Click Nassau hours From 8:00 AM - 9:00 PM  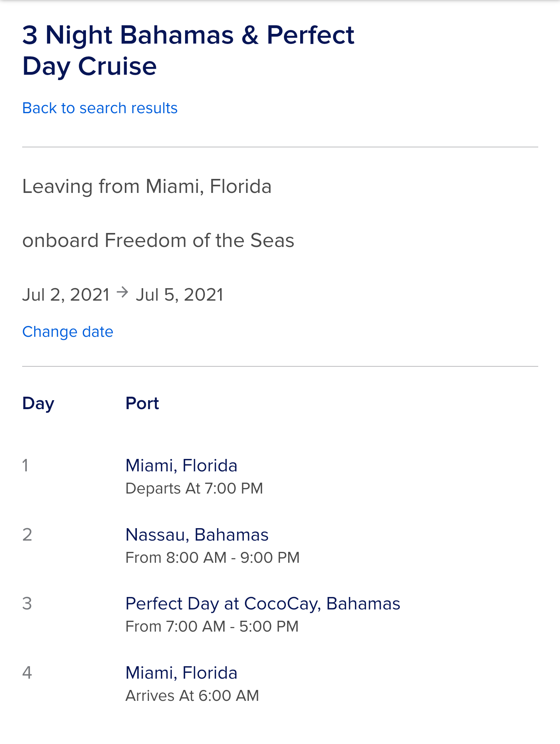tap(212, 558)
